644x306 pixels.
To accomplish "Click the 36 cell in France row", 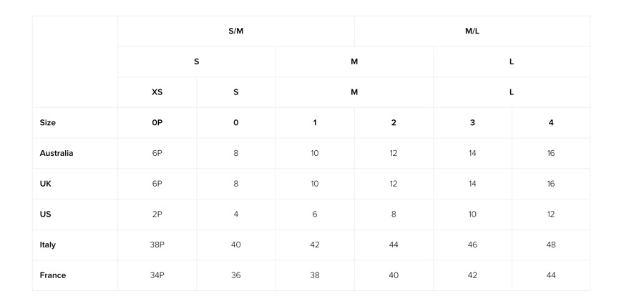I will pos(236,275).
